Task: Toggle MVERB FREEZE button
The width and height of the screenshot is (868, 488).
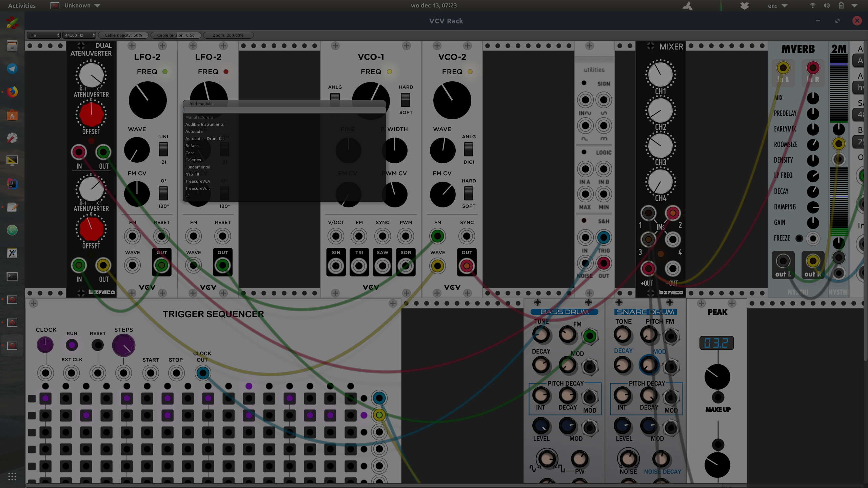Action: [799, 239]
